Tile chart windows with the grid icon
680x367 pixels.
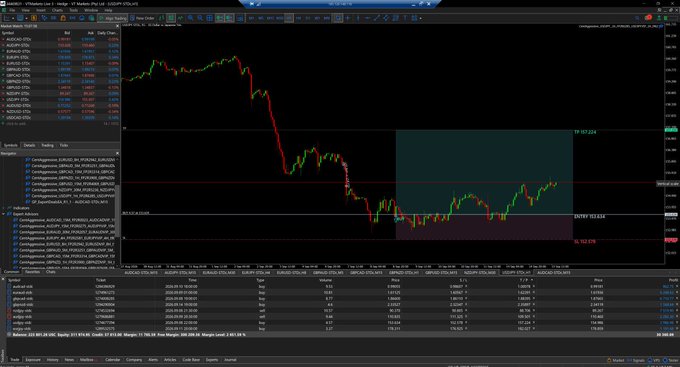click(x=209, y=18)
